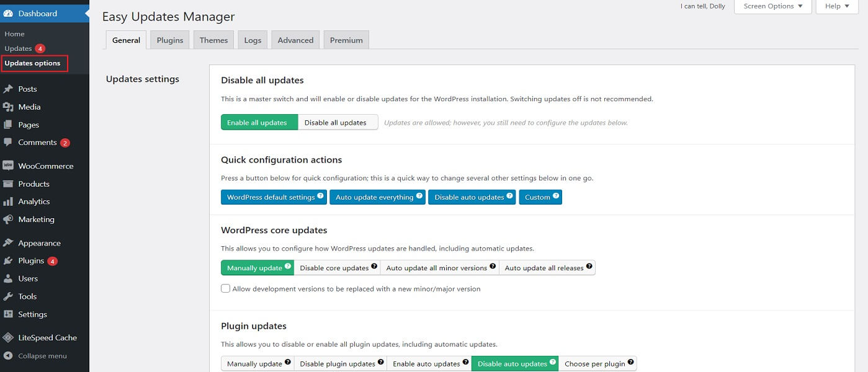Click the Dashboard gauge icon
Image resolution: width=868 pixels, height=372 pixels.
pyautogui.click(x=8, y=13)
